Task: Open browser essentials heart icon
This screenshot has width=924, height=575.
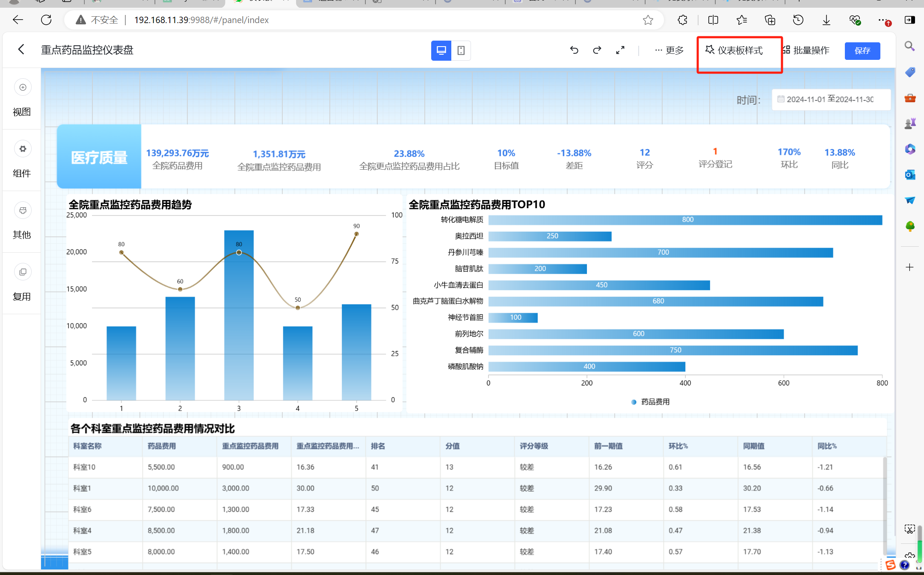Action: click(855, 20)
